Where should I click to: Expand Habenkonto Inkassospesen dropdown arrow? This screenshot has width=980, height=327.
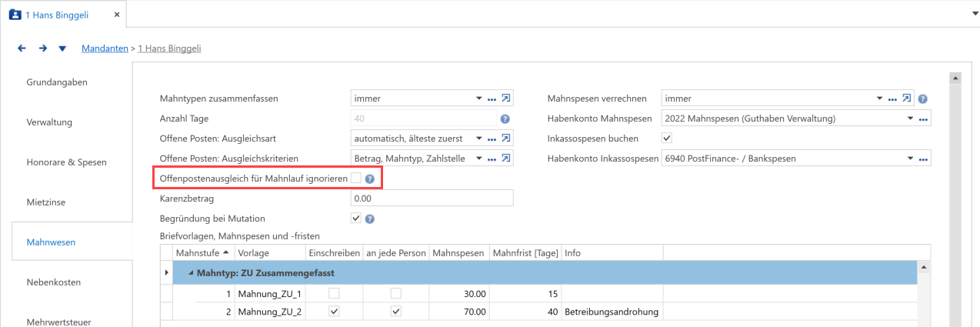[x=911, y=158]
